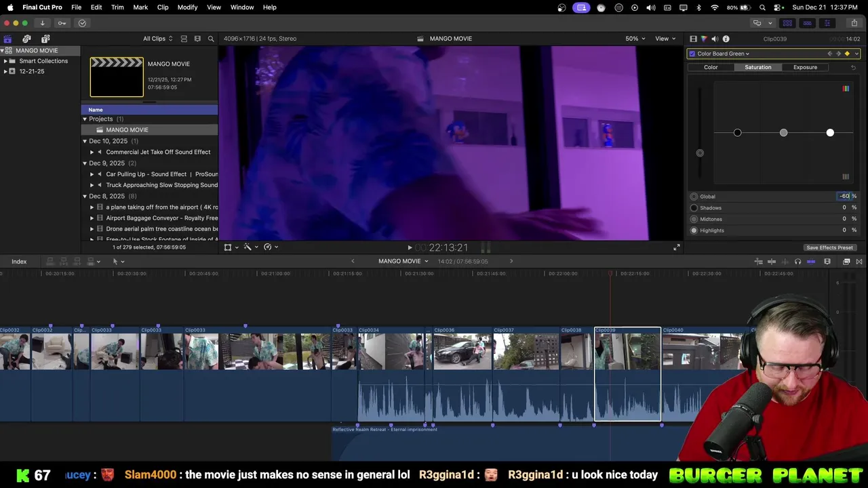Open the Keyword Editor key icon
This screenshot has width=868, height=488.
(62, 23)
